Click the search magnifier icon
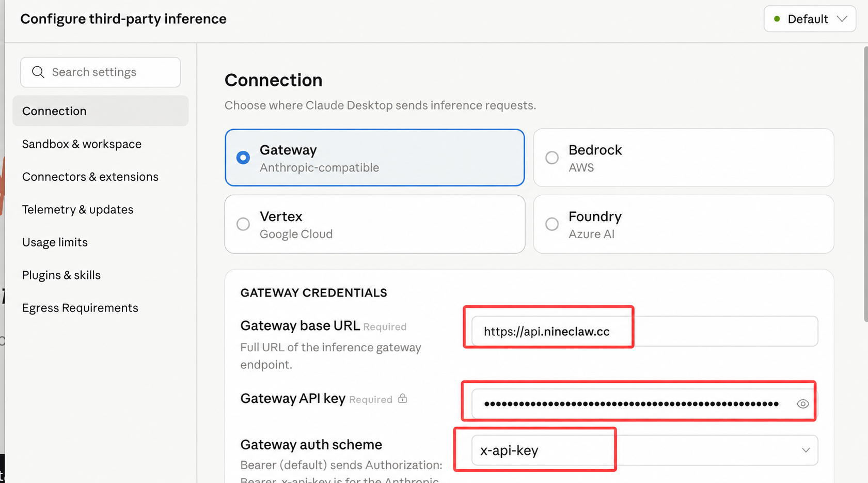The height and width of the screenshot is (483, 868). pos(38,72)
